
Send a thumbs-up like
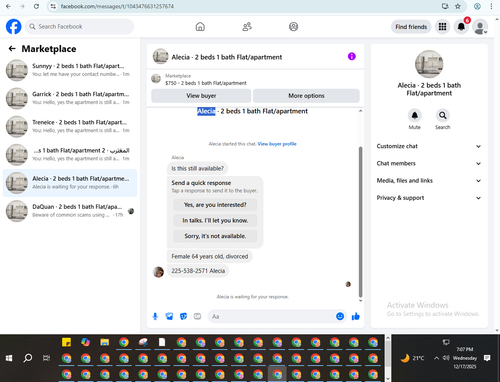[x=356, y=316]
